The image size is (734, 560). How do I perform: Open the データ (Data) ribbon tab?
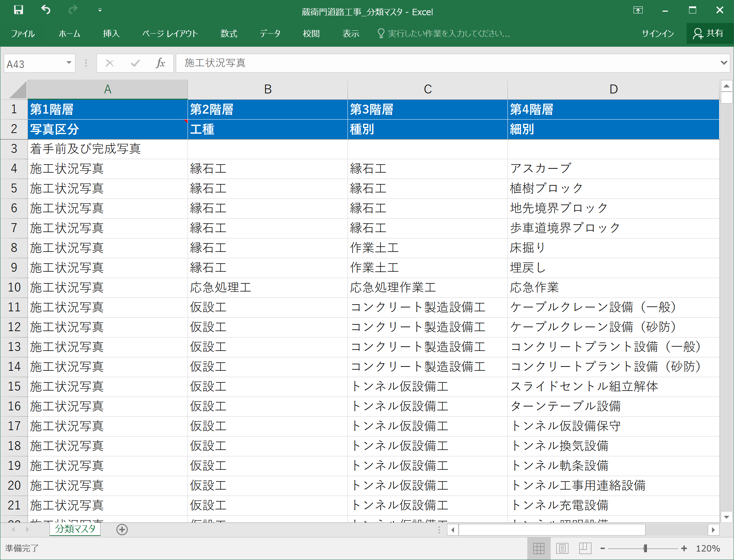click(x=270, y=34)
